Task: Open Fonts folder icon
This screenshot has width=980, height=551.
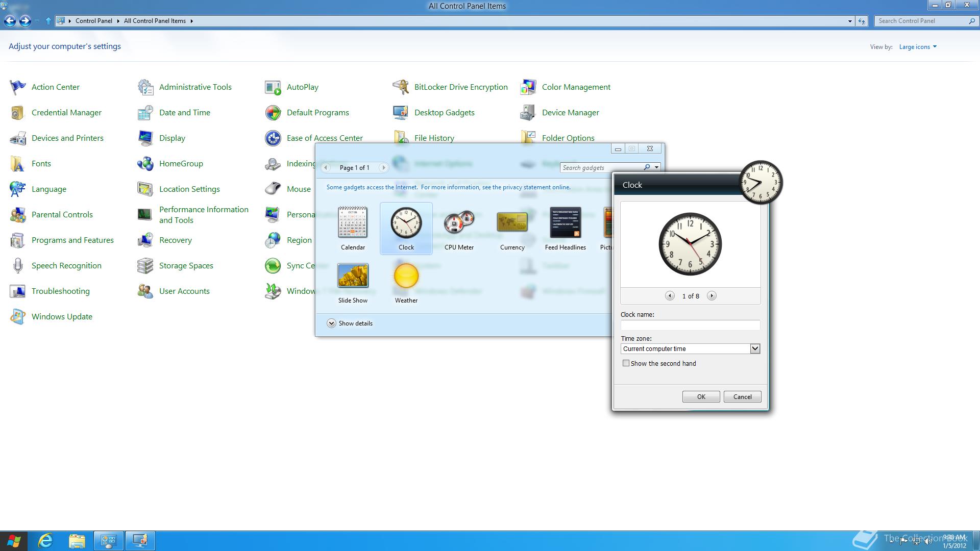Action: point(18,164)
